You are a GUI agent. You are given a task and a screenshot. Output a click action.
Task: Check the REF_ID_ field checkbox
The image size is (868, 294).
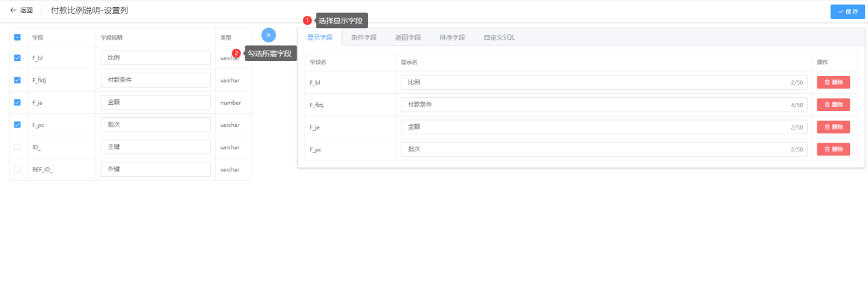(17, 169)
